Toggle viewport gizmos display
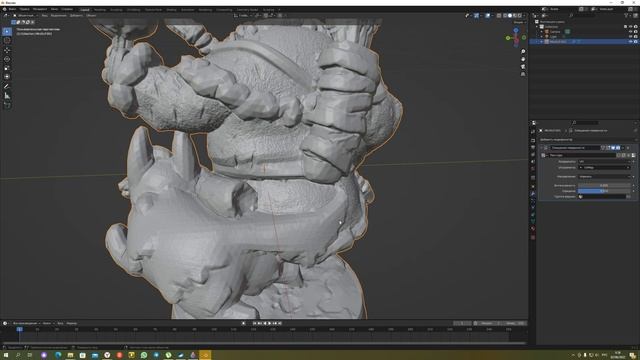Viewport: 640px width, 360px height. [x=476, y=16]
